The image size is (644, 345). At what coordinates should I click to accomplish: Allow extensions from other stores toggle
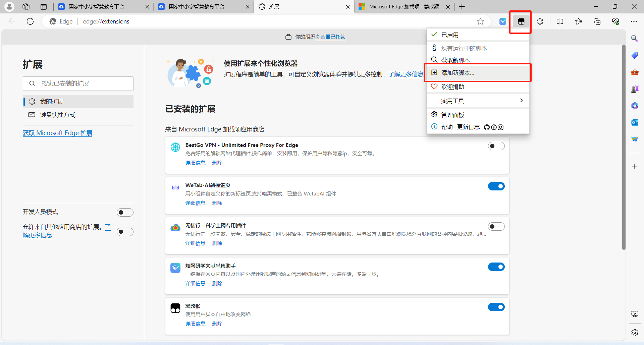[x=125, y=232]
